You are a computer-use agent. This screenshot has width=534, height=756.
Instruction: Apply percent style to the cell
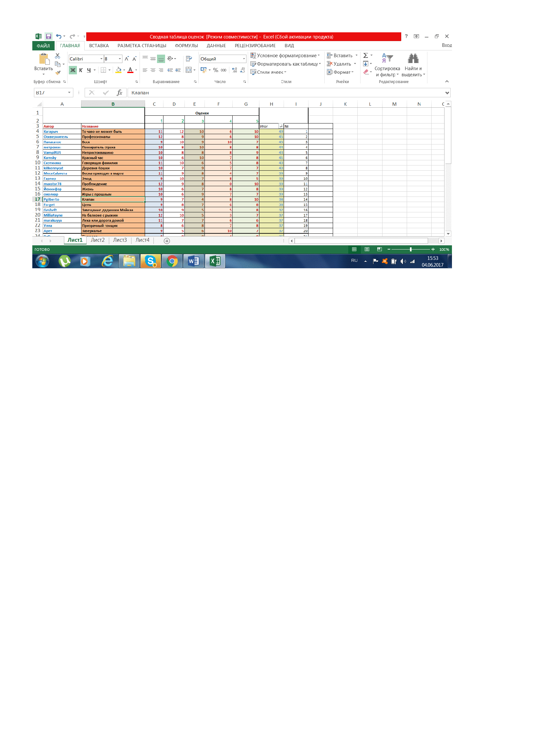(x=215, y=70)
